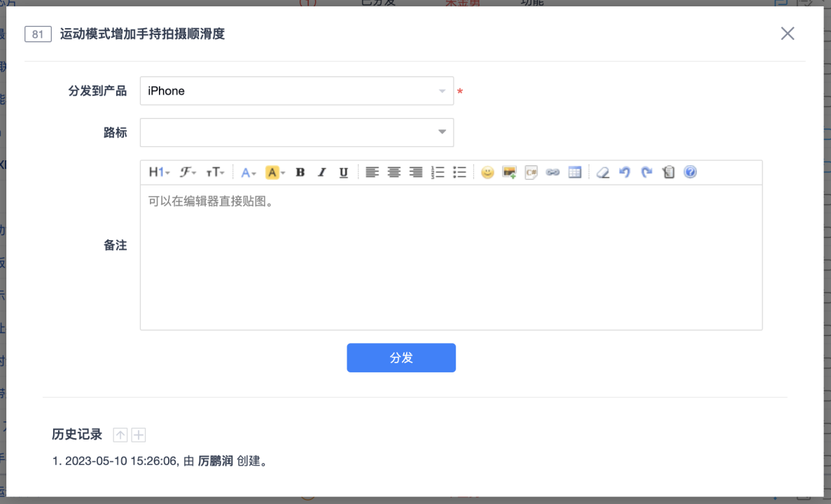The height and width of the screenshot is (504, 831).
Task: Insert a table into the note
Action: tap(575, 172)
